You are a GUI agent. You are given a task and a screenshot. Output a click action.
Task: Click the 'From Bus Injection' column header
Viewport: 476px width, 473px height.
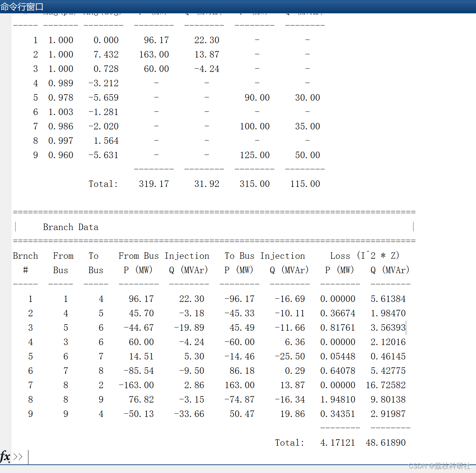[164, 256]
